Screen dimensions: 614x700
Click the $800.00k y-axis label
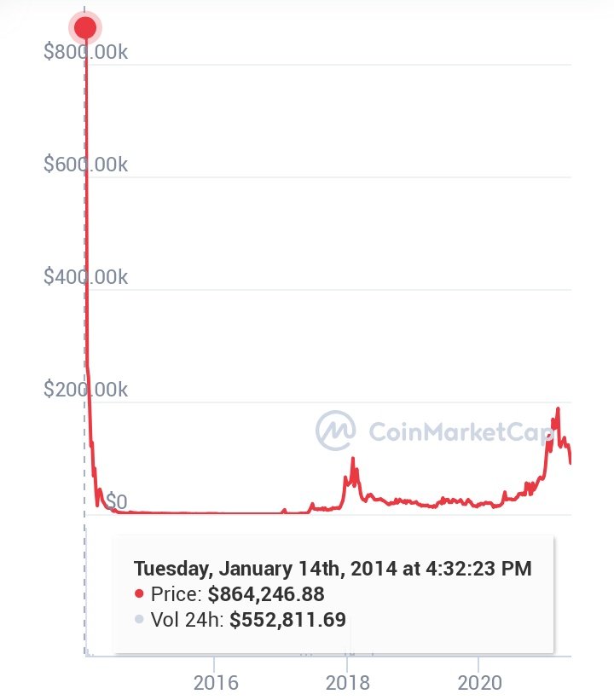85,52
